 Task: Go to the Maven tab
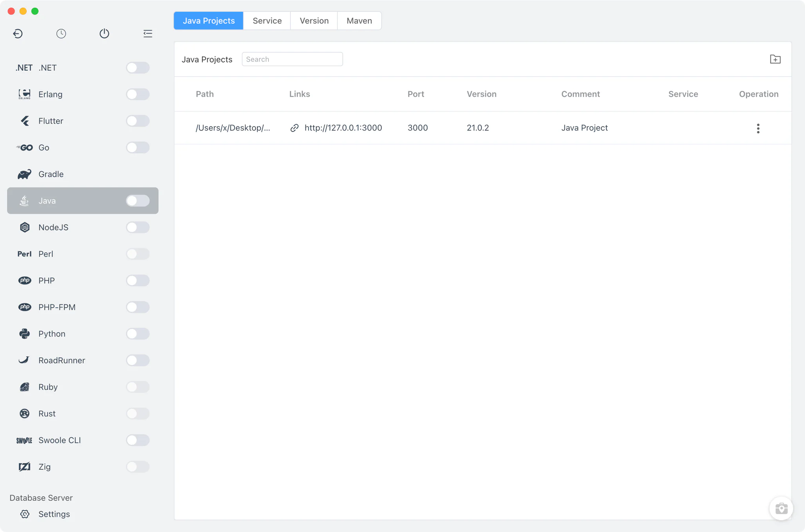pyautogui.click(x=359, y=21)
